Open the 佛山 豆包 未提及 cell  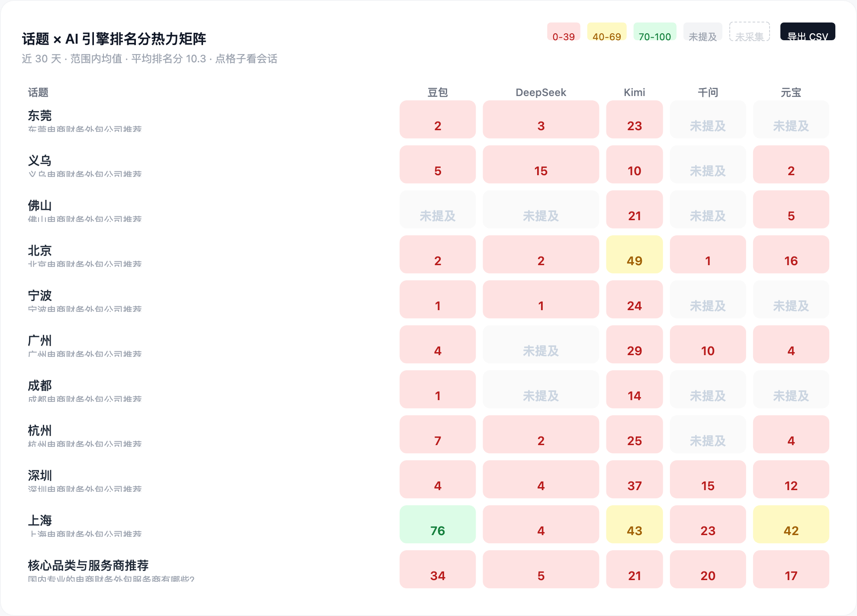pos(438,209)
